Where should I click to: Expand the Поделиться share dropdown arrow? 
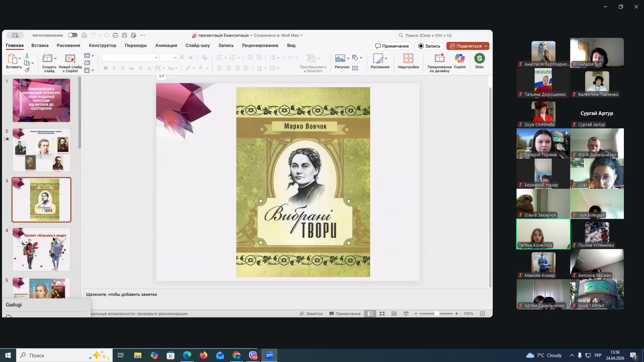485,46
